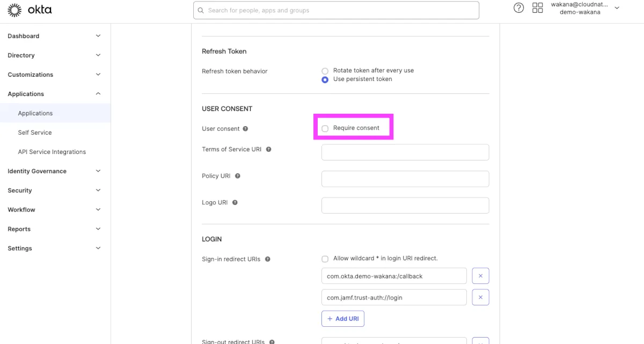Screen dimensions: 644x344
Task: Click the Logo URI info icon
Action: coord(235,203)
